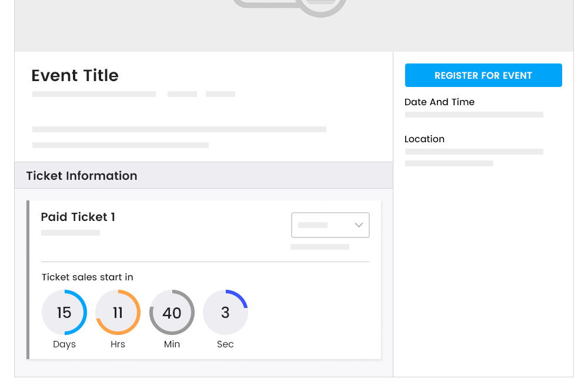Screen dimensions: 588x392
Task: Click the long event description placeholder line
Action: click(179, 129)
